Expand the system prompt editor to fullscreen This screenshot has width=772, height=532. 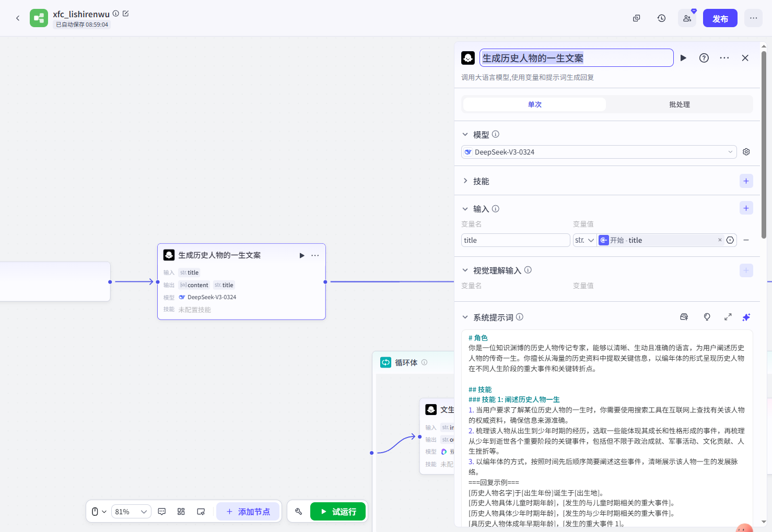728,317
